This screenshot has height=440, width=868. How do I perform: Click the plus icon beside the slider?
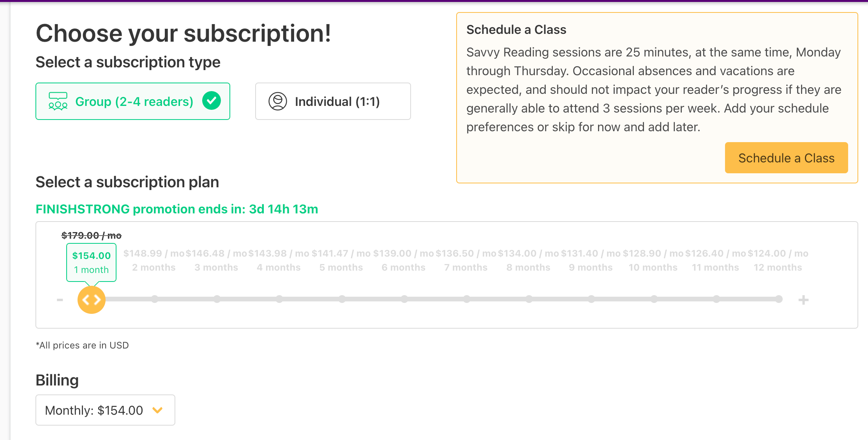point(803,299)
